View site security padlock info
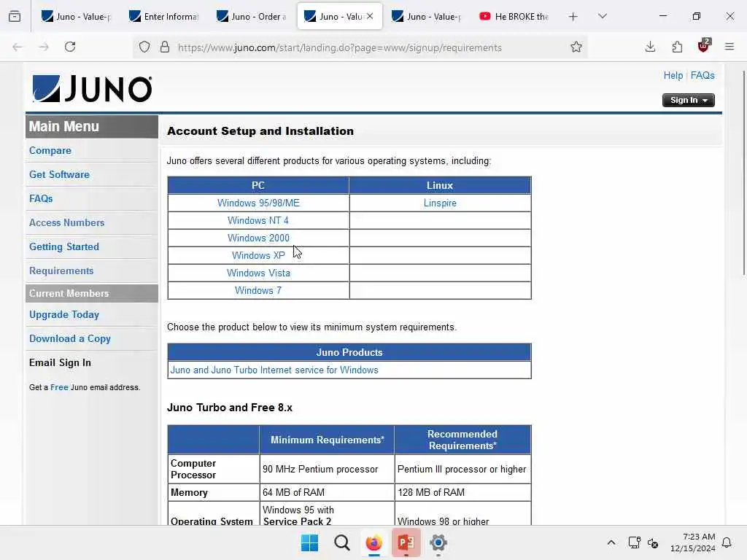Viewport: 747px width, 560px height. click(165, 47)
